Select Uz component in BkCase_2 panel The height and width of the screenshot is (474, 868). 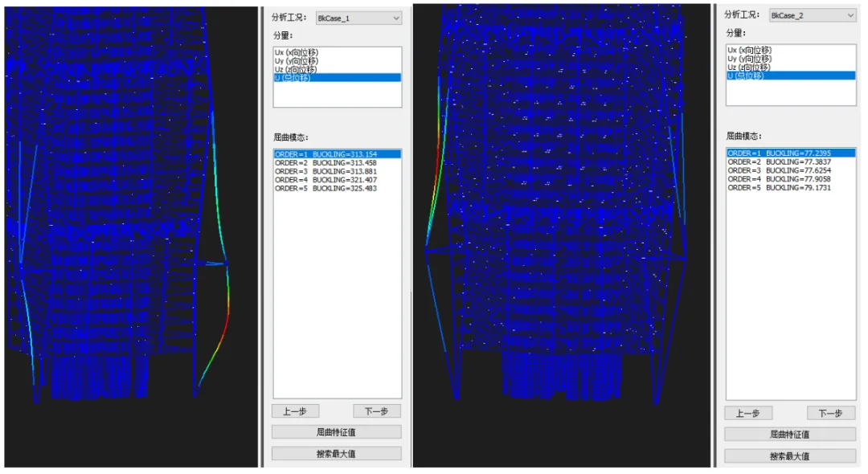point(749,67)
